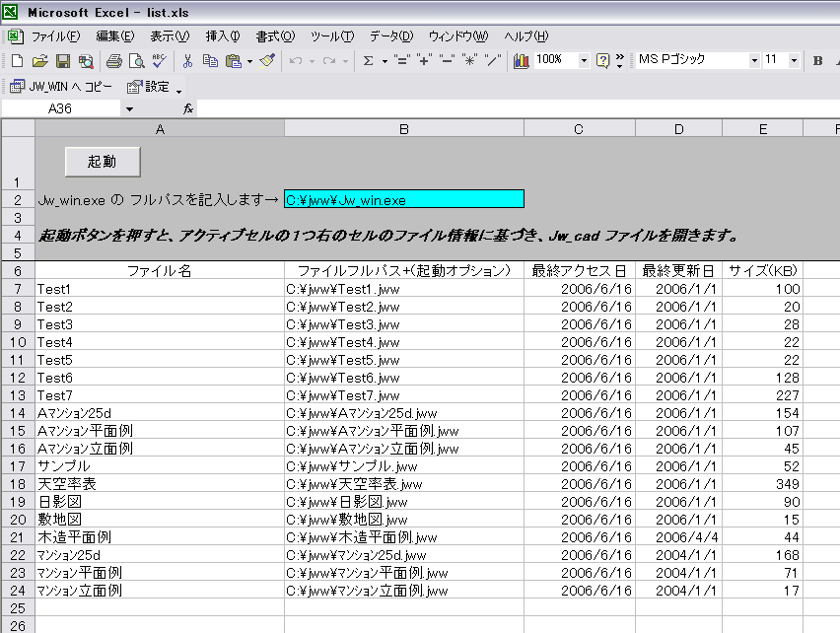
Task: Select row 7 header
Action: (x=18, y=289)
